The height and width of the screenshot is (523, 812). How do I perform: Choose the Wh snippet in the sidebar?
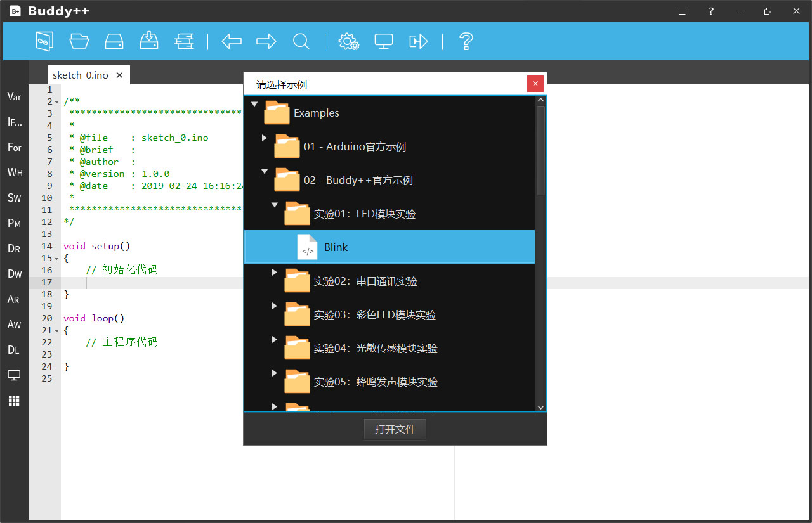[x=14, y=172]
